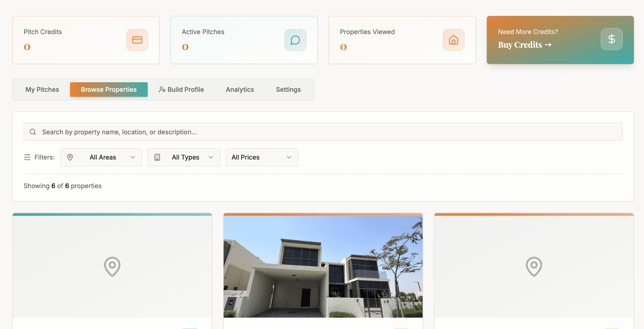
Task: Select the Browse Properties tab
Action: click(x=108, y=90)
